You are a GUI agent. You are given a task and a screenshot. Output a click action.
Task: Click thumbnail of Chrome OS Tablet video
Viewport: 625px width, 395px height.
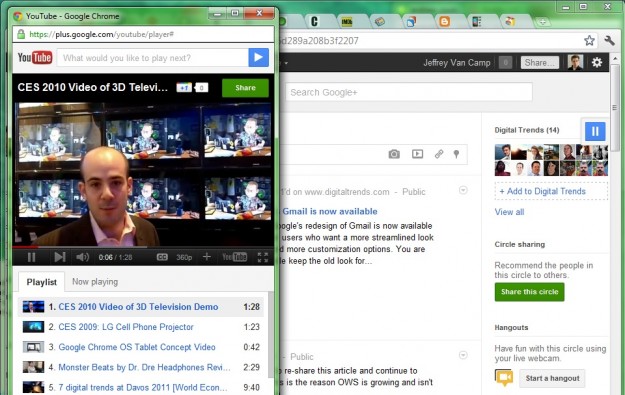[33, 347]
